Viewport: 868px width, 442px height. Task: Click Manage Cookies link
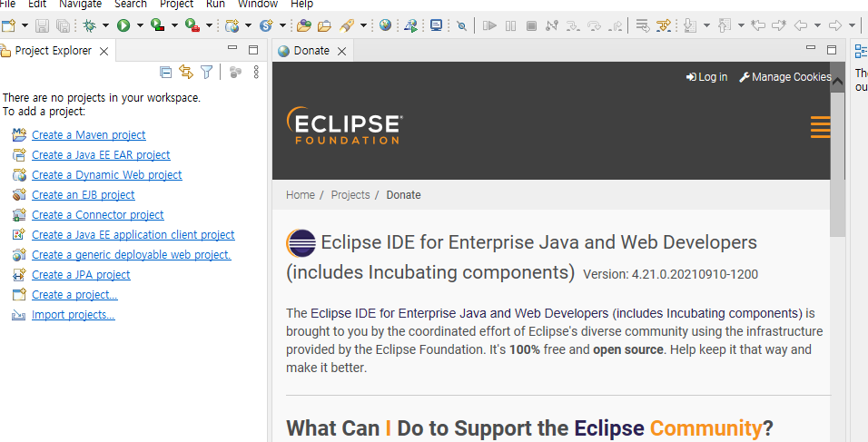(x=785, y=77)
